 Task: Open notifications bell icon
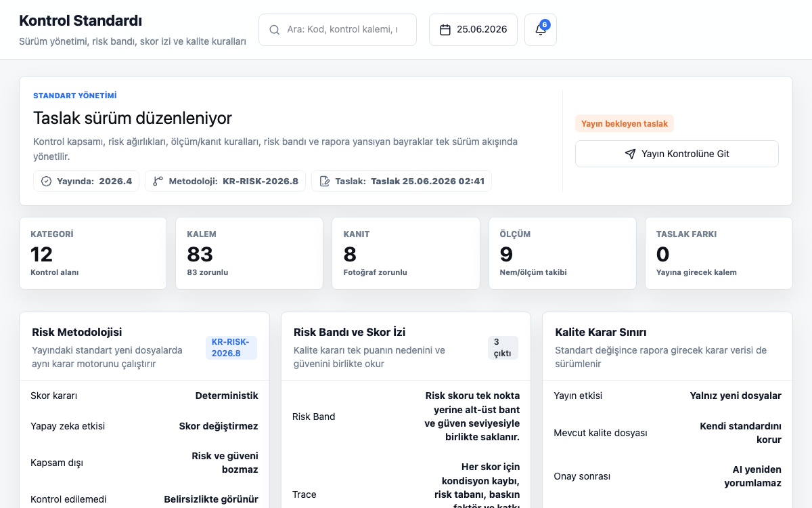(540, 30)
